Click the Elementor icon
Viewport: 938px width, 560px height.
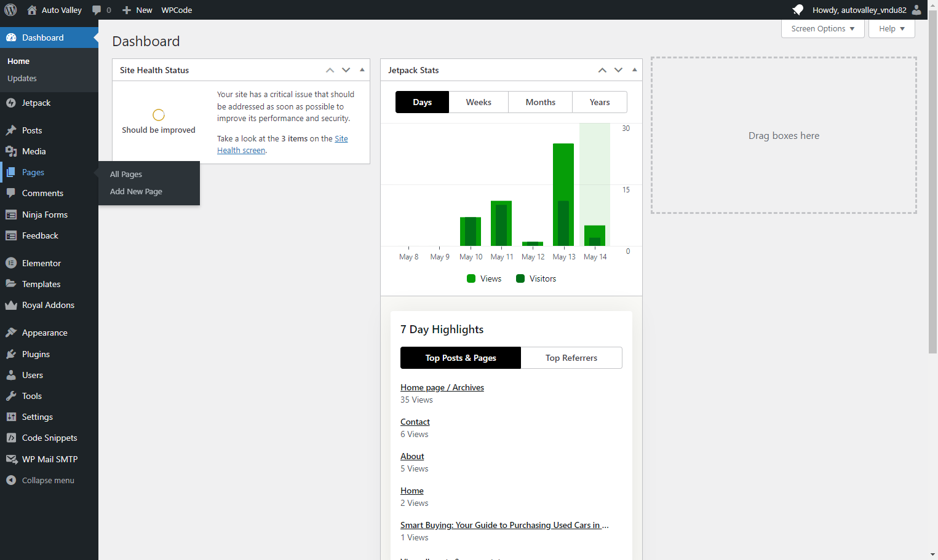click(x=11, y=263)
